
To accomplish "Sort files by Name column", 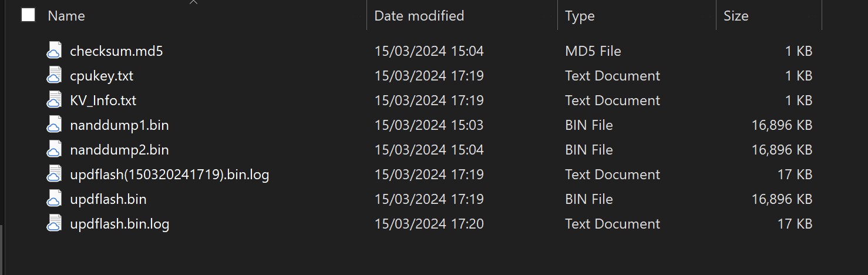I will (x=66, y=16).
